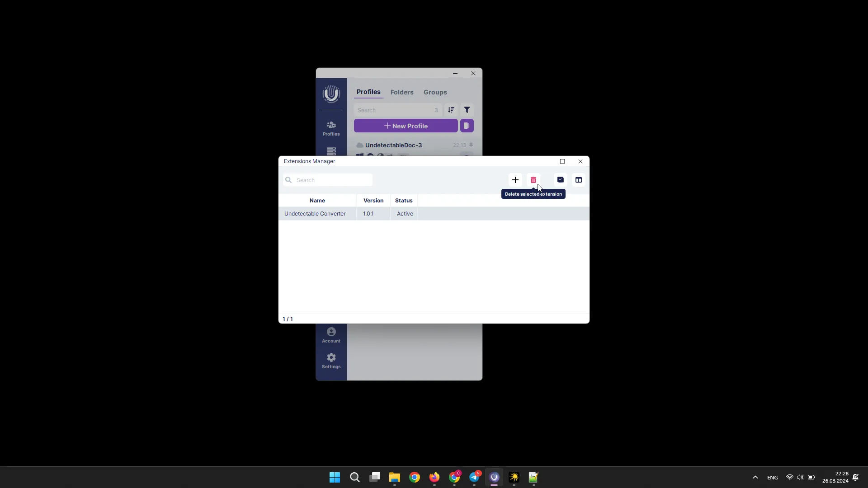
Task: Click the grid/table view toggle icon
Action: click(x=579, y=179)
